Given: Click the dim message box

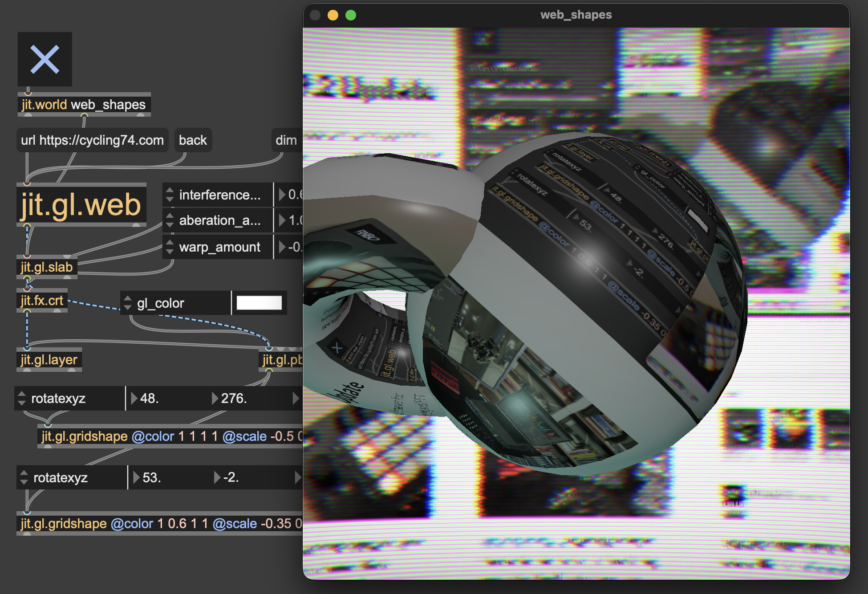Looking at the screenshot, I should point(287,140).
